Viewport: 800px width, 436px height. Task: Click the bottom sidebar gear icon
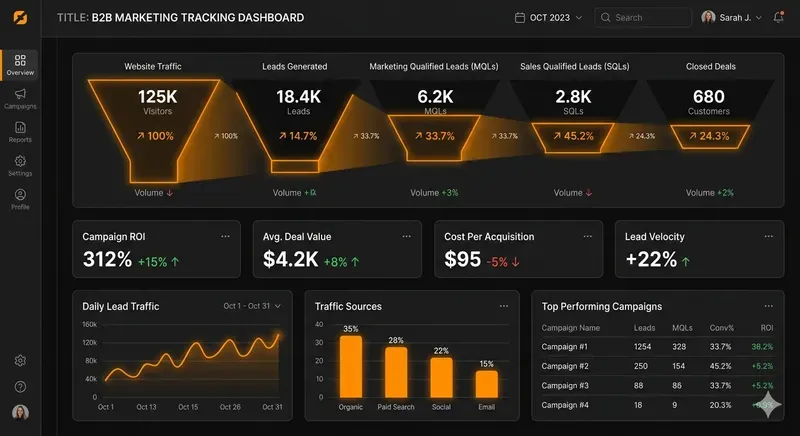20,361
